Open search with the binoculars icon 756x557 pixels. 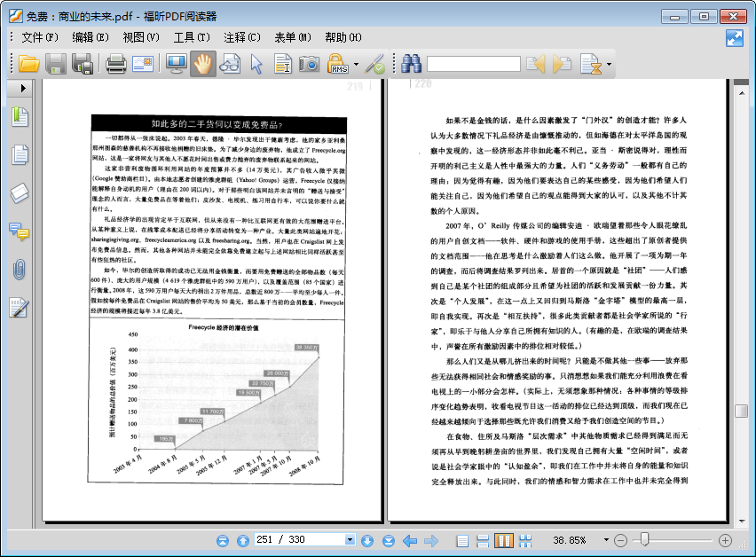(411, 63)
